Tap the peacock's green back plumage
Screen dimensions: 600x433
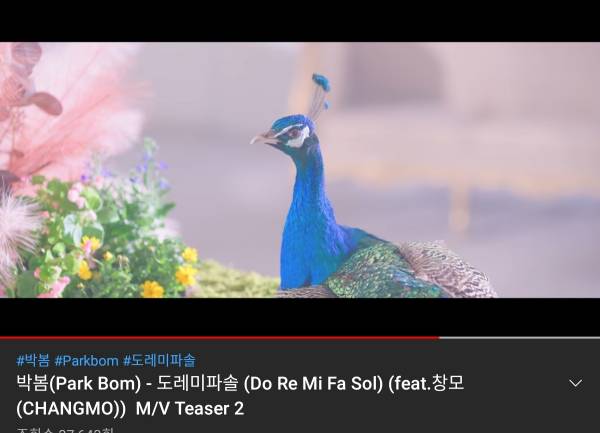pyautogui.click(x=367, y=270)
